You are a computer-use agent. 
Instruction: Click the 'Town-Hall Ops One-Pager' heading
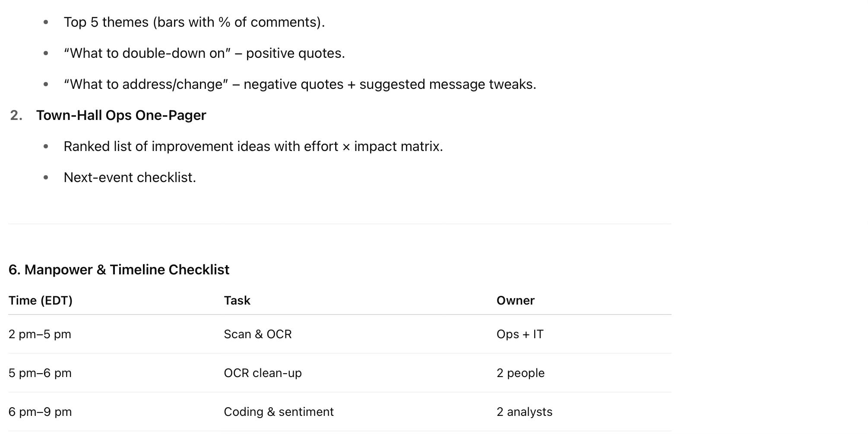[121, 116]
